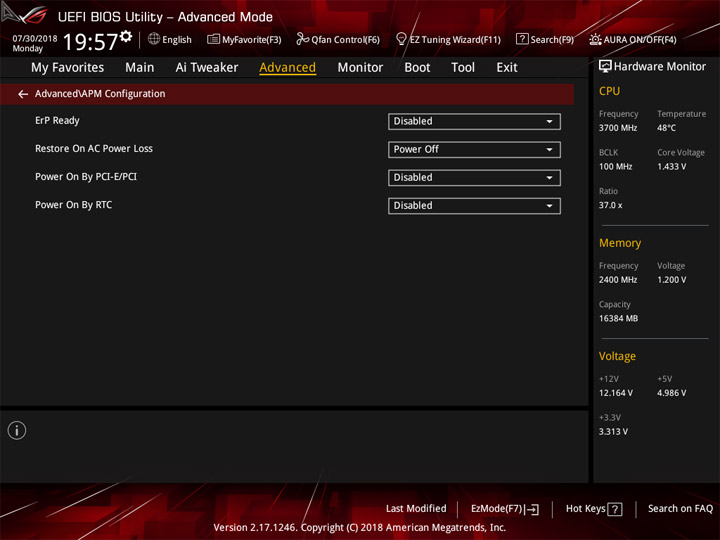Click the CPU heading in Hardware Monitor
The width and height of the screenshot is (720, 540).
click(x=609, y=91)
